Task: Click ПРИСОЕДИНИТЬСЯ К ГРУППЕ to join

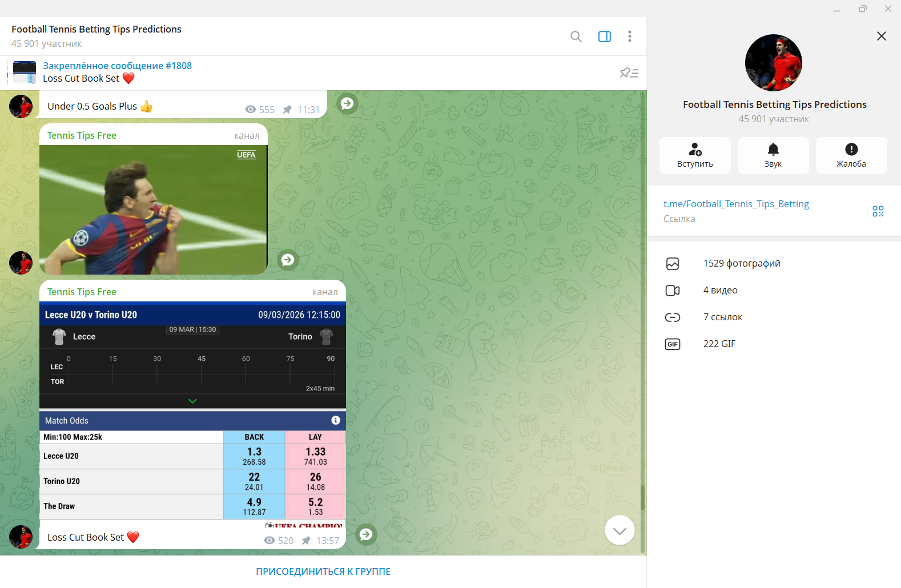Action: 323,571
